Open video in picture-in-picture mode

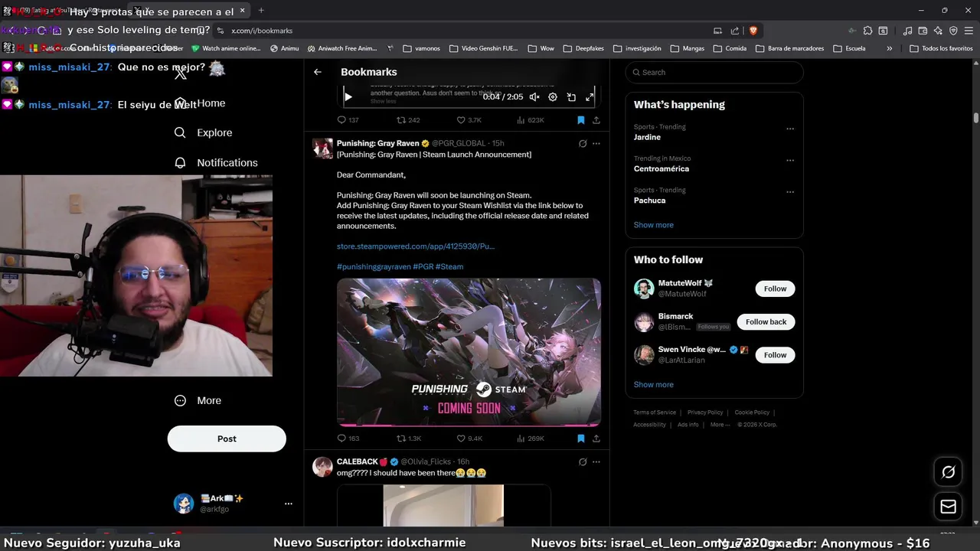point(571,97)
